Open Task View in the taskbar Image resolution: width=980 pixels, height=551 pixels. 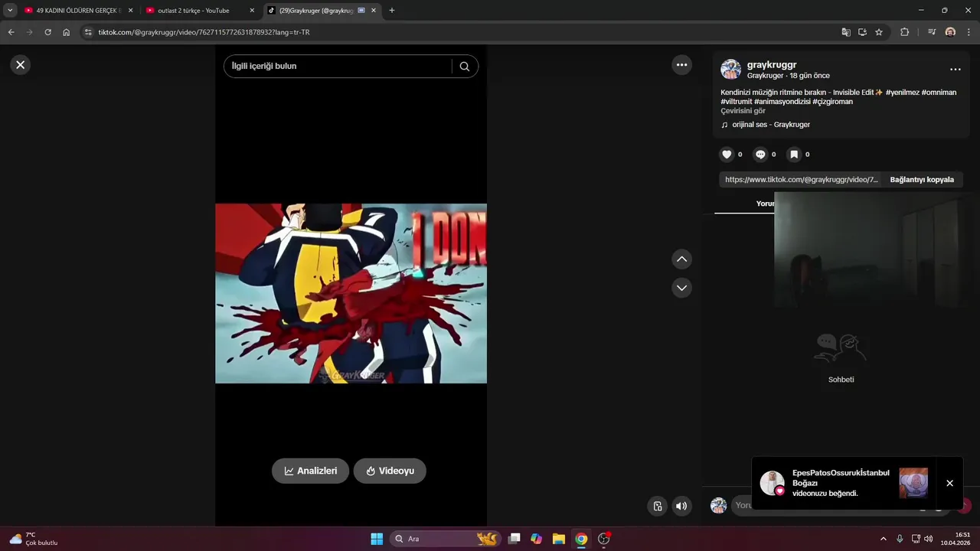pos(514,539)
